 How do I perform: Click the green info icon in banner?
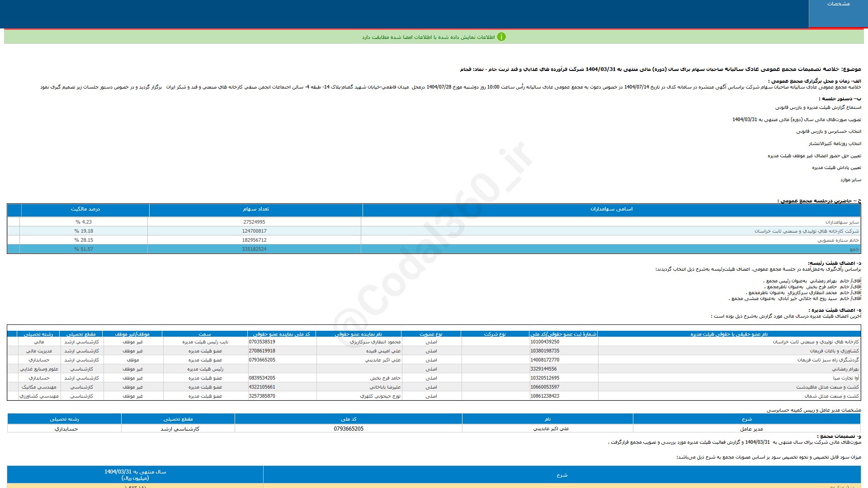[x=501, y=37]
